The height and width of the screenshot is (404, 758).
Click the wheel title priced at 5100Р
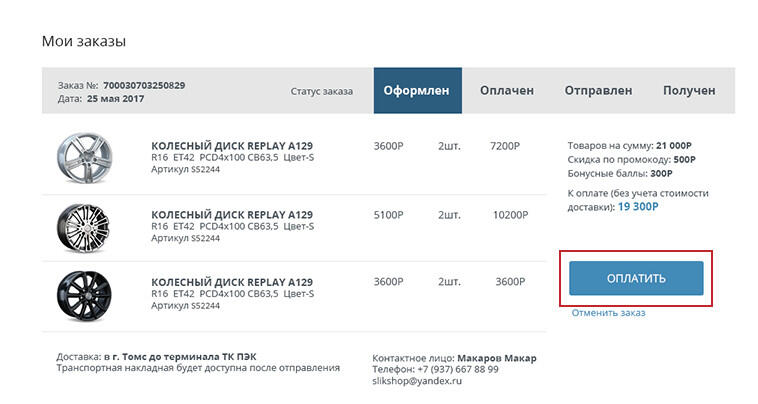tap(231, 214)
